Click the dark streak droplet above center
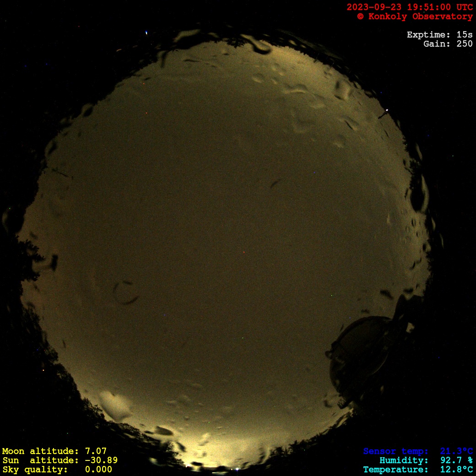This screenshot has width=476, height=476. [x=276, y=183]
